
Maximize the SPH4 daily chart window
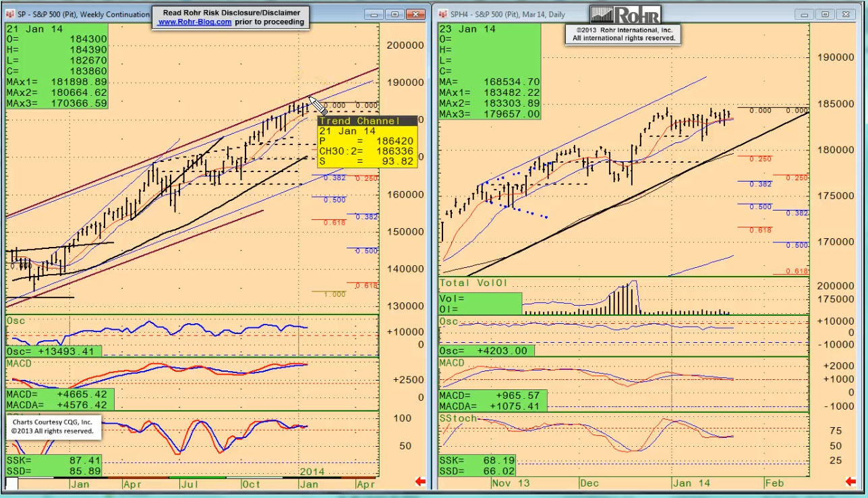pyautogui.click(x=825, y=14)
